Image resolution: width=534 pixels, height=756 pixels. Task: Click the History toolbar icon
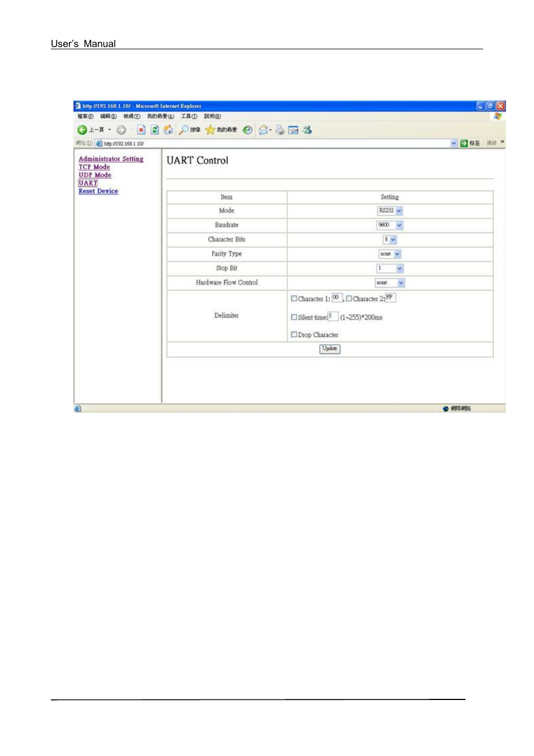click(x=247, y=130)
